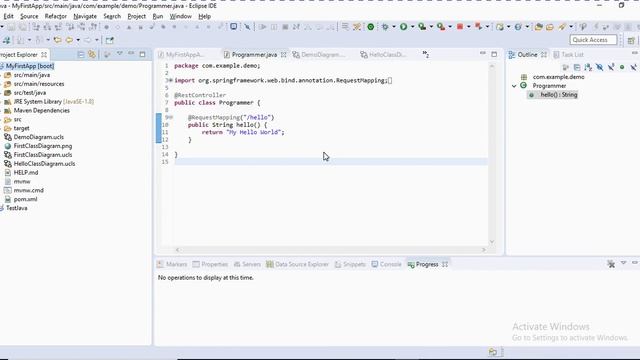
Task: Switch to the DemoDiagram editor tab
Action: click(319, 55)
